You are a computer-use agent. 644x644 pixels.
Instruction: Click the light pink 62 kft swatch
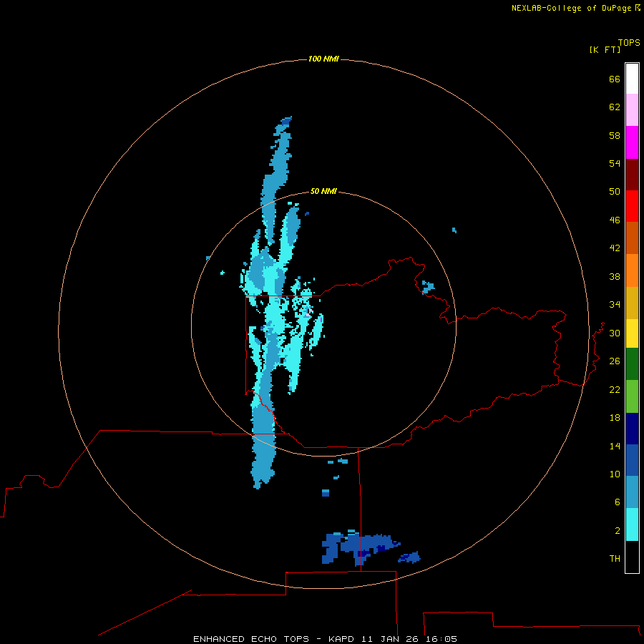tap(632, 110)
